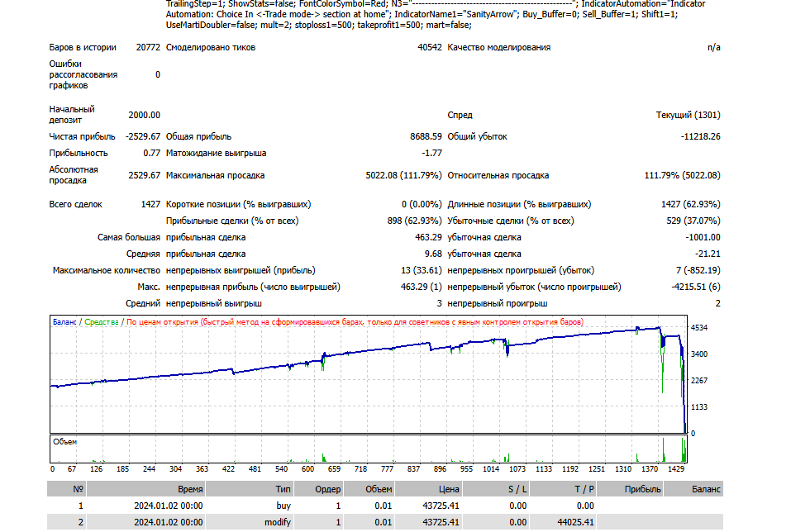Click the 'S / L' column header
The width and height of the screenshot is (791, 532).
click(x=517, y=489)
